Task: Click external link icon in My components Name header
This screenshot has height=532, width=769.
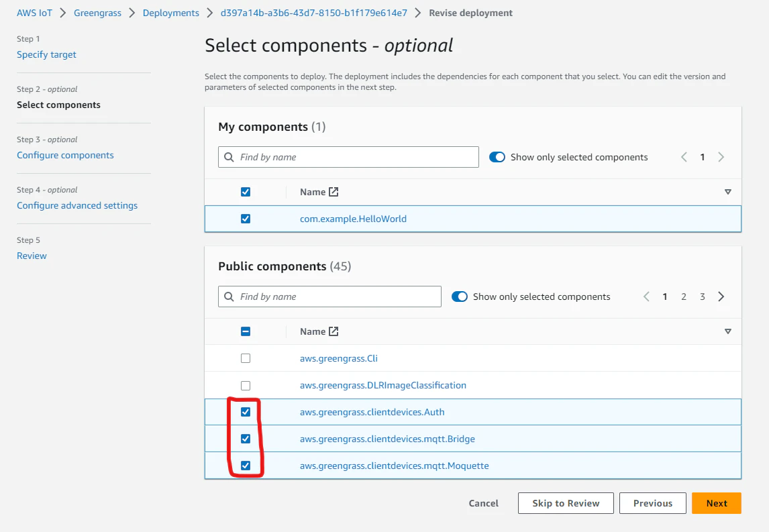Action: (x=334, y=192)
